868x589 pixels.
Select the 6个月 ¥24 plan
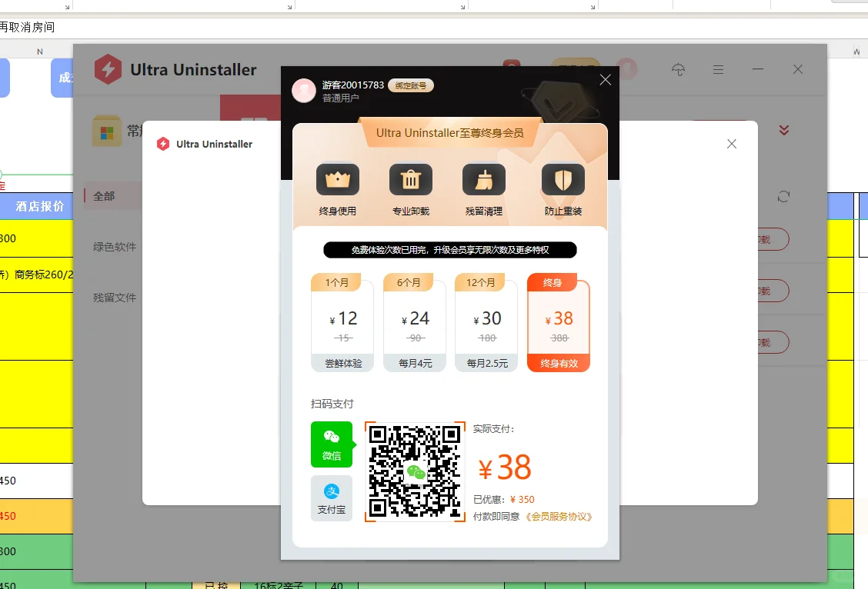pyautogui.click(x=414, y=321)
